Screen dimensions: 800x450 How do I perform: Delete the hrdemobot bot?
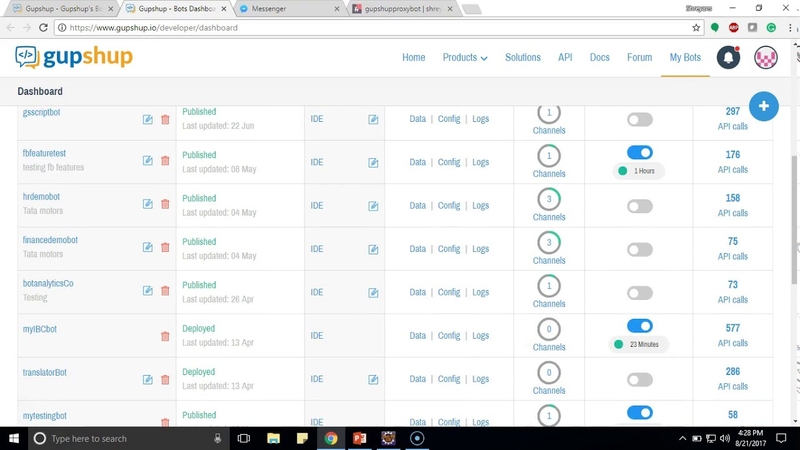165,204
